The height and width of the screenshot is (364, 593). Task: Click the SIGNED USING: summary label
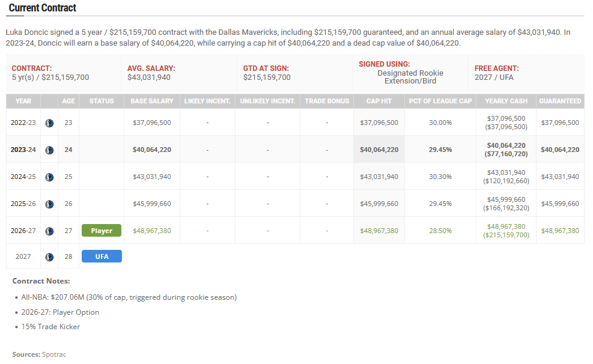[385, 64]
